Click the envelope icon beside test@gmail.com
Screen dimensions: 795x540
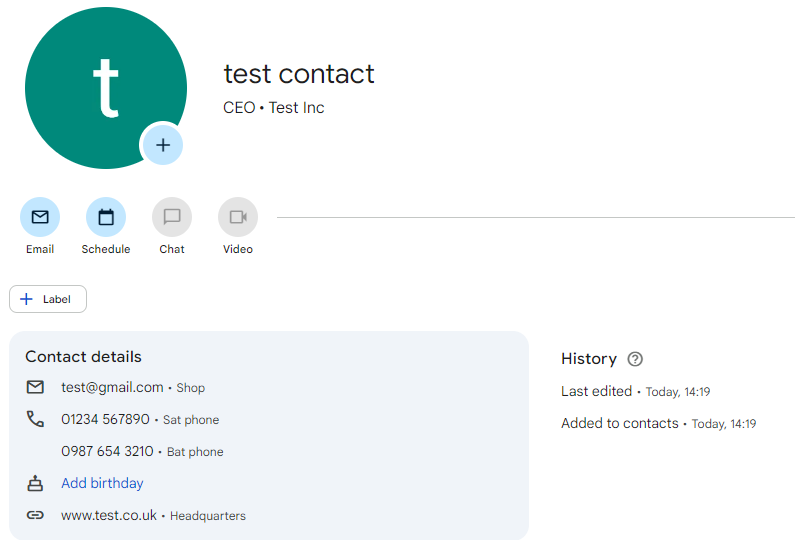pyautogui.click(x=35, y=387)
